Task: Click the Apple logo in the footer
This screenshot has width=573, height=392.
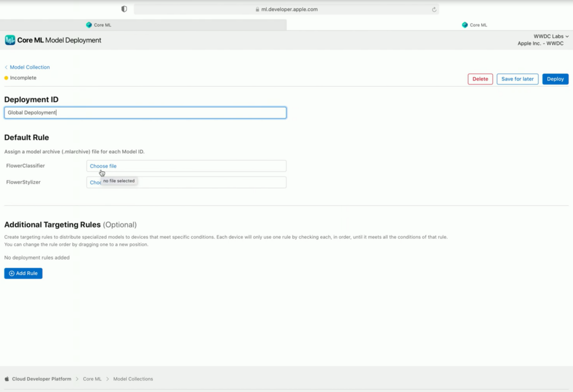Action: click(7, 379)
